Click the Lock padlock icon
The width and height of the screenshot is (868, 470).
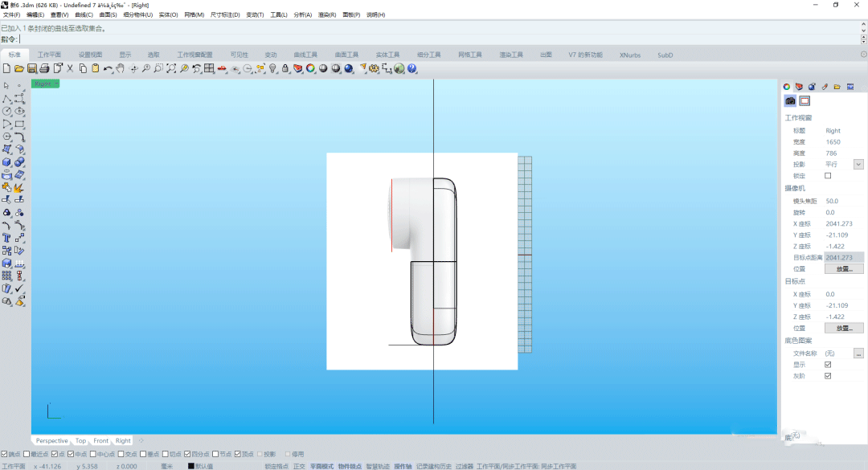click(285, 69)
